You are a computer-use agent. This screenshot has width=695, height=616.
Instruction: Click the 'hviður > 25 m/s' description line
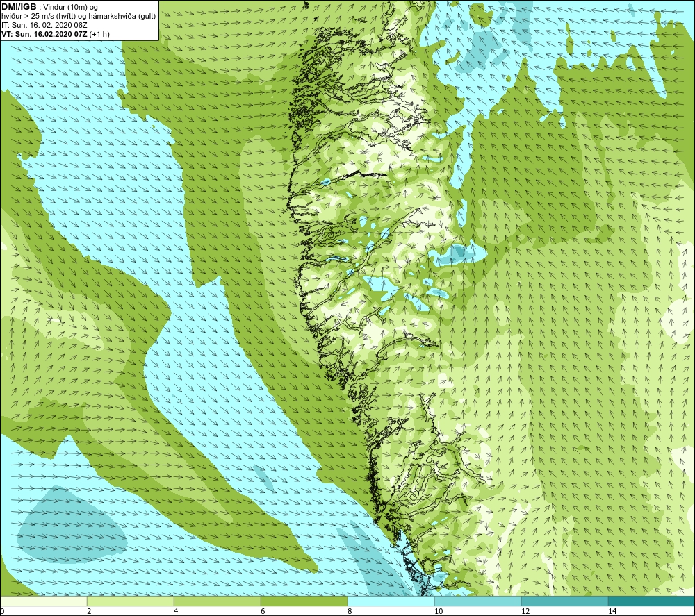click(79, 17)
